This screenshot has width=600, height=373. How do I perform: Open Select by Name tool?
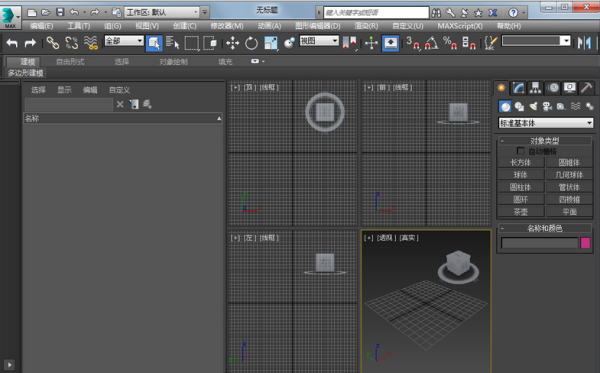[x=173, y=43]
